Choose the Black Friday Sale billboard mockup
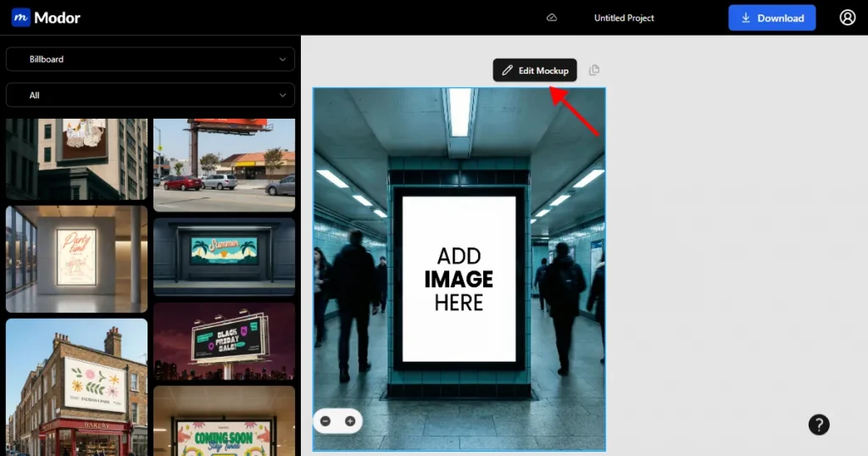Viewport: 868px width, 456px height. pos(224,342)
